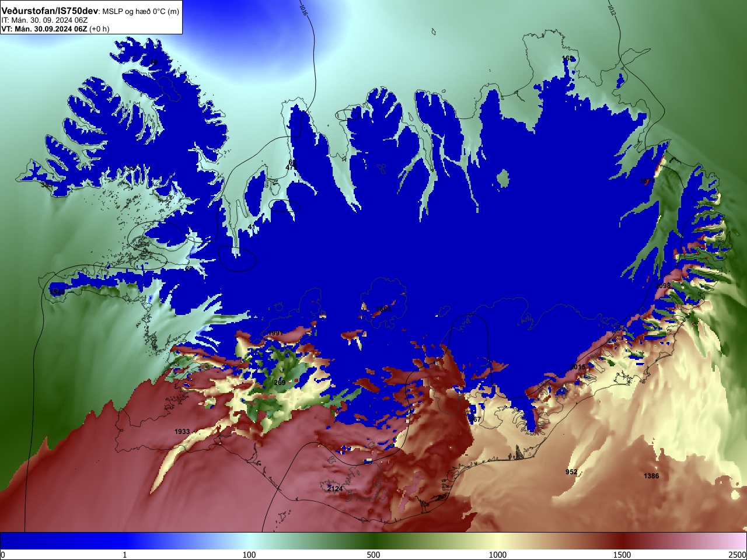Click the colorbar label 500

pyautogui.click(x=373, y=555)
